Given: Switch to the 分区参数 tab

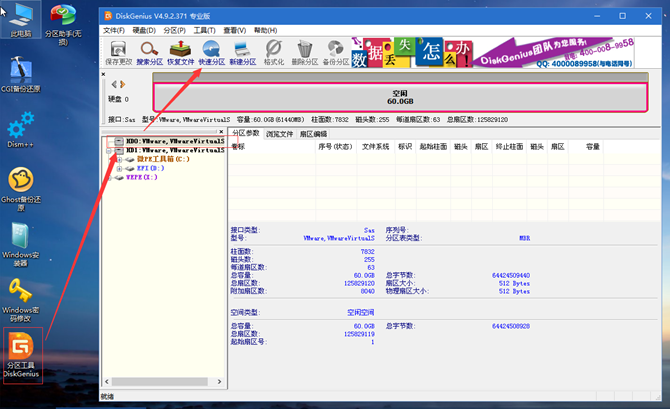Looking at the screenshot, I should (246, 133).
